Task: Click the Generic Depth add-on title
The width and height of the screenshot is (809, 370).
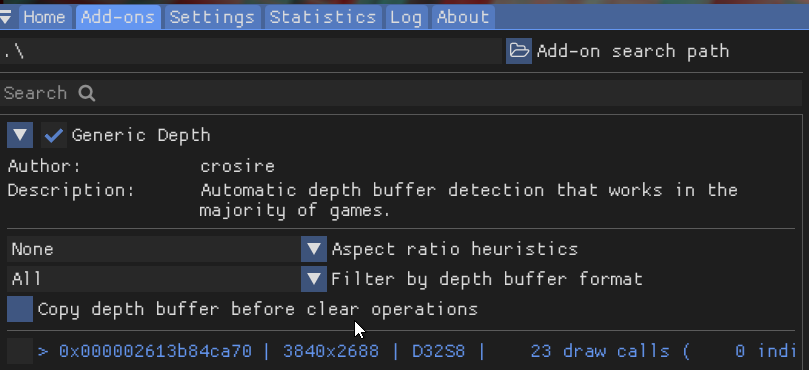Action: [x=141, y=135]
